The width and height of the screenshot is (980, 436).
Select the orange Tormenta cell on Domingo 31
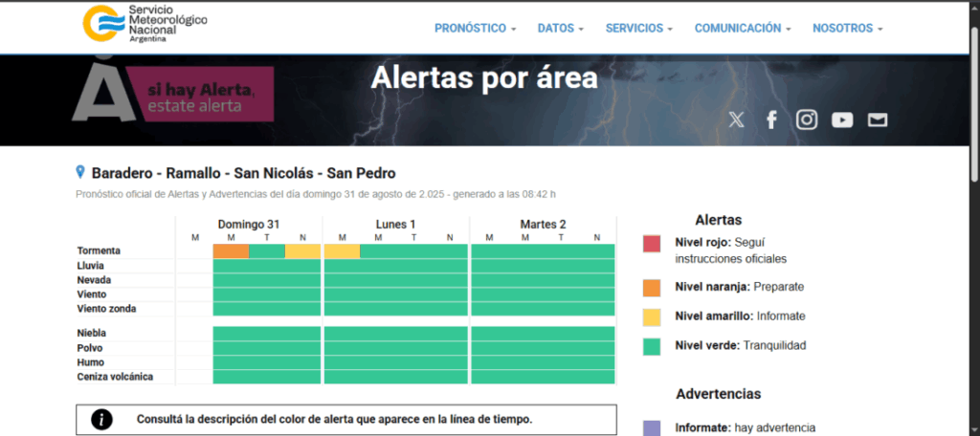pyautogui.click(x=231, y=251)
